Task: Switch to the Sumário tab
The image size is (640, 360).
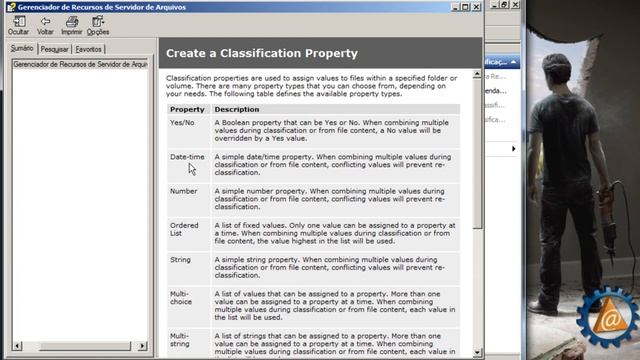Action: tap(22, 48)
